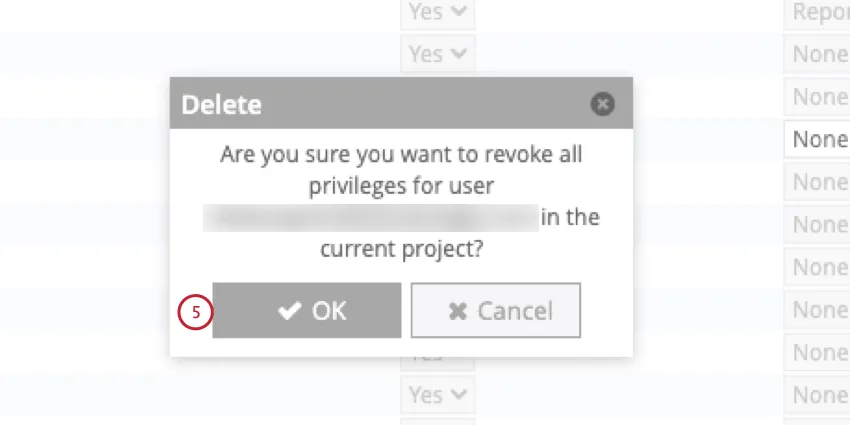Expand the second Yes dropdown from the top

438,54
